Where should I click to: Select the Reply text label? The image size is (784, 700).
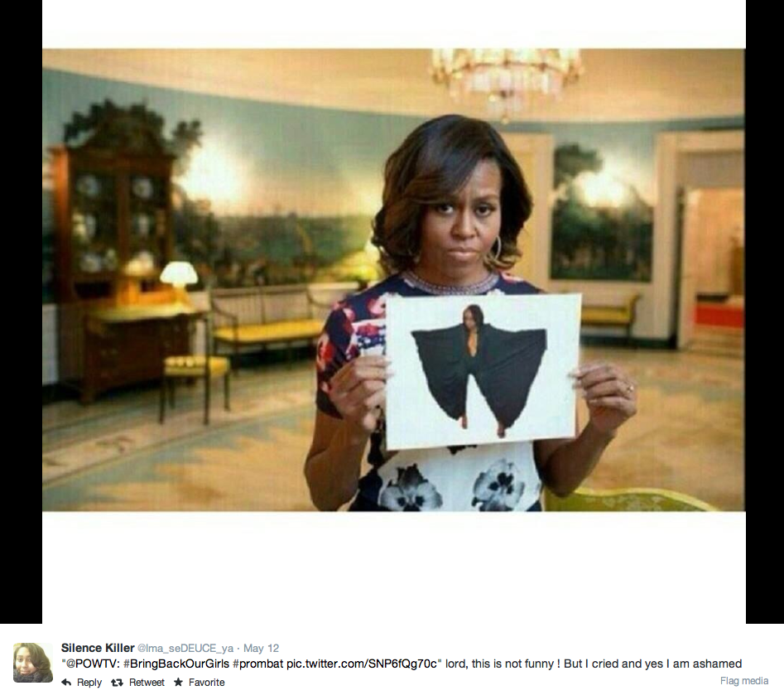(89, 683)
